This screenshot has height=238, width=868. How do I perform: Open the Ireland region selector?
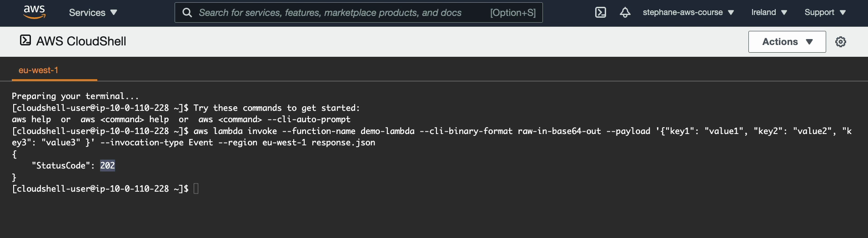769,12
